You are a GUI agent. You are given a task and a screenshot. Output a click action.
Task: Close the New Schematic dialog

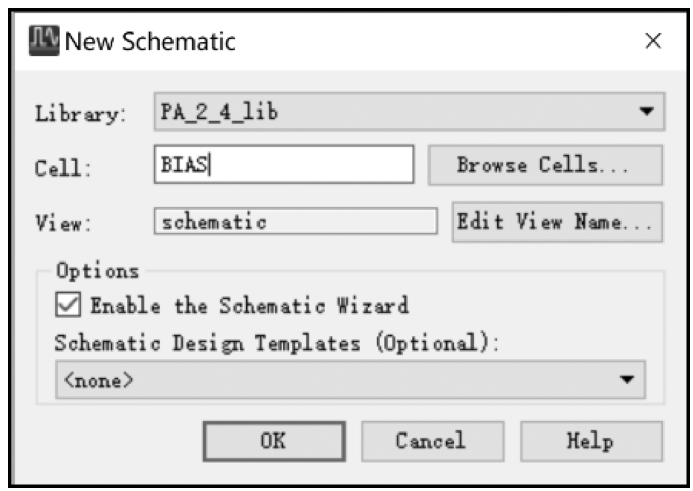coord(653,41)
